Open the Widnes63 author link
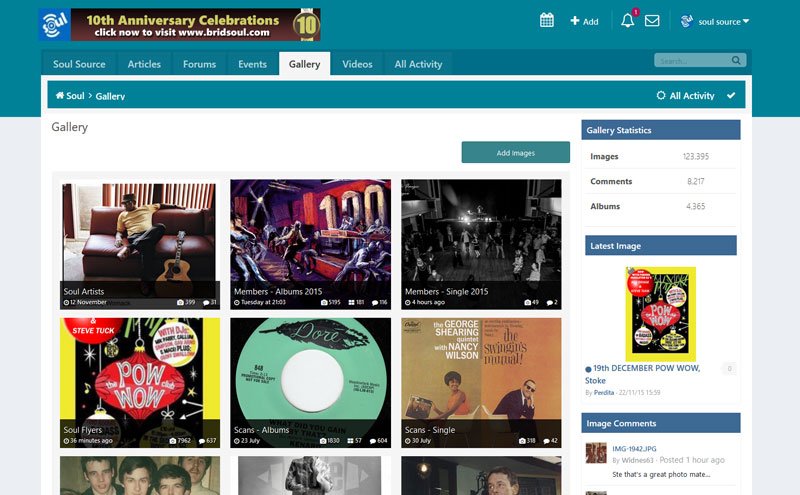Viewport: 800px width, 495px height. click(x=637, y=460)
